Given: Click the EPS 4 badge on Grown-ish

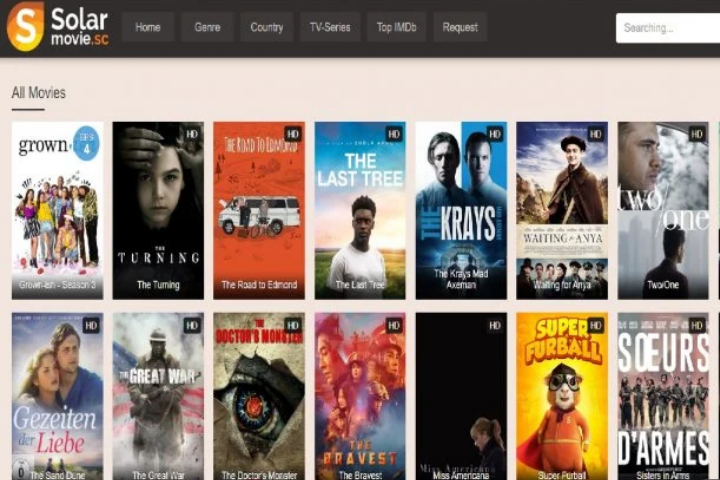Looking at the screenshot, I should [x=86, y=143].
